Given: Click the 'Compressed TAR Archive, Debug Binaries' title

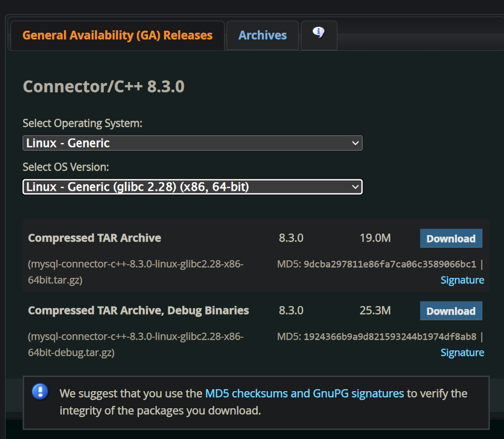Looking at the screenshot, I should click(x=138, y=310).
